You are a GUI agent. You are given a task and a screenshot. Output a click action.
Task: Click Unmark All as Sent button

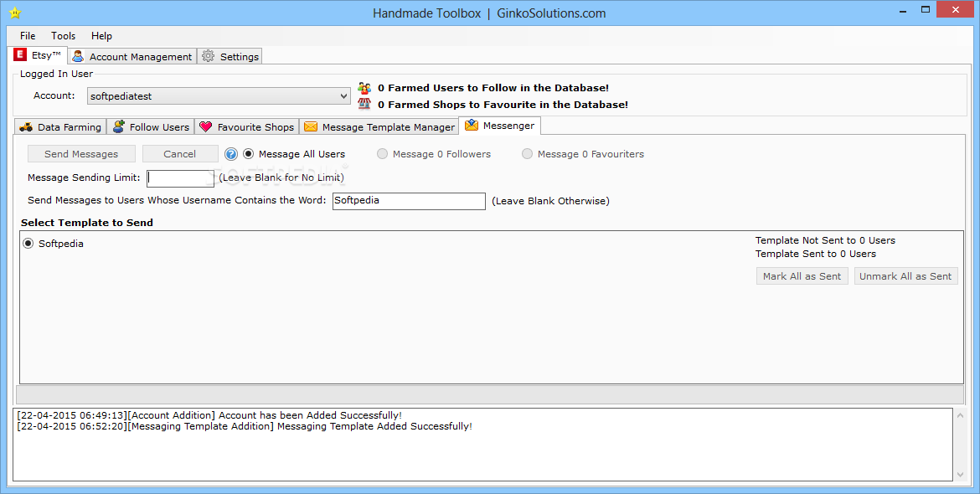[905, 276]
